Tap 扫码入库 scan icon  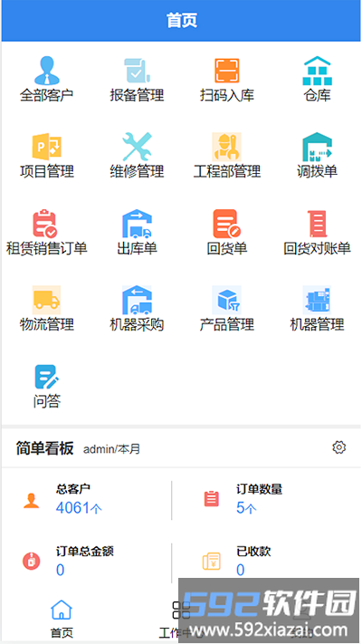click(227, 71)
